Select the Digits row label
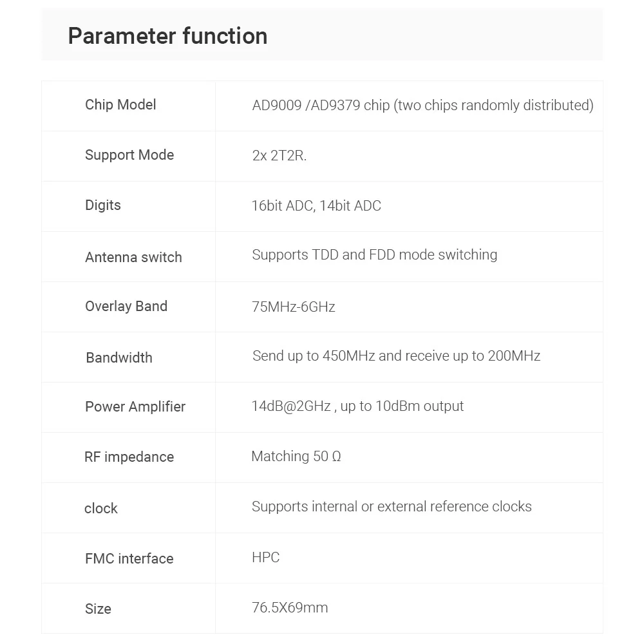 102,205
